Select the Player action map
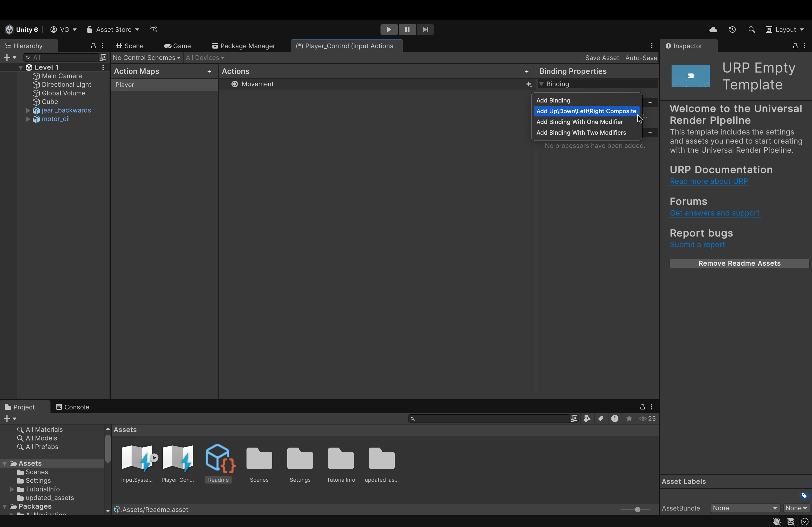The image size is (812, 527). (x=164, y=85)
